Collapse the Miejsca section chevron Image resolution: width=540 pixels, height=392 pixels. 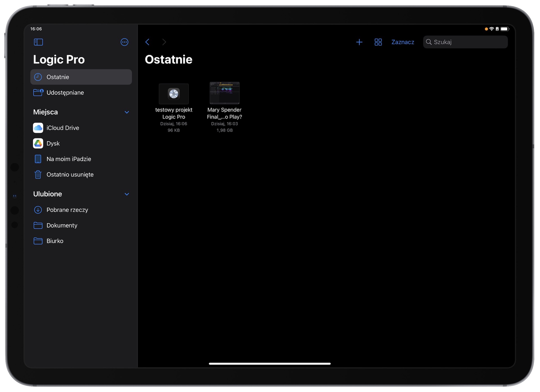[x=127, y=112]
